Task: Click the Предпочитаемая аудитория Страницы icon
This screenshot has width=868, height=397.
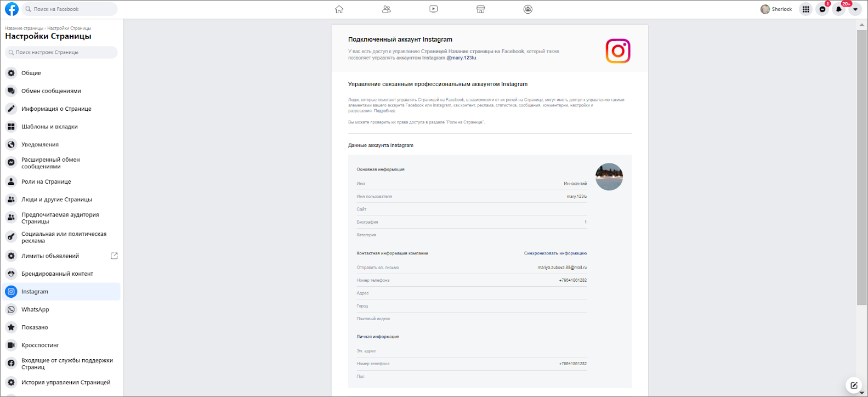Action: click(11, 218)
